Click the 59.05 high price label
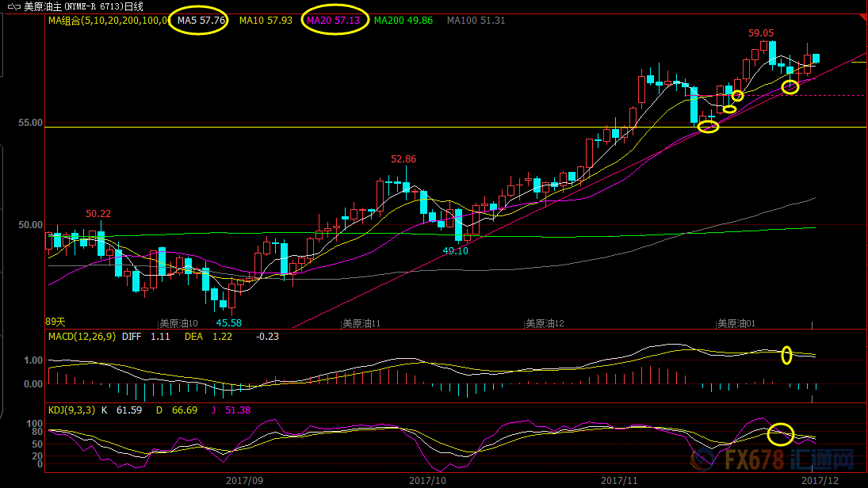Image resolution: width=868 pixels, height=488 pixels. coord(761,33)
